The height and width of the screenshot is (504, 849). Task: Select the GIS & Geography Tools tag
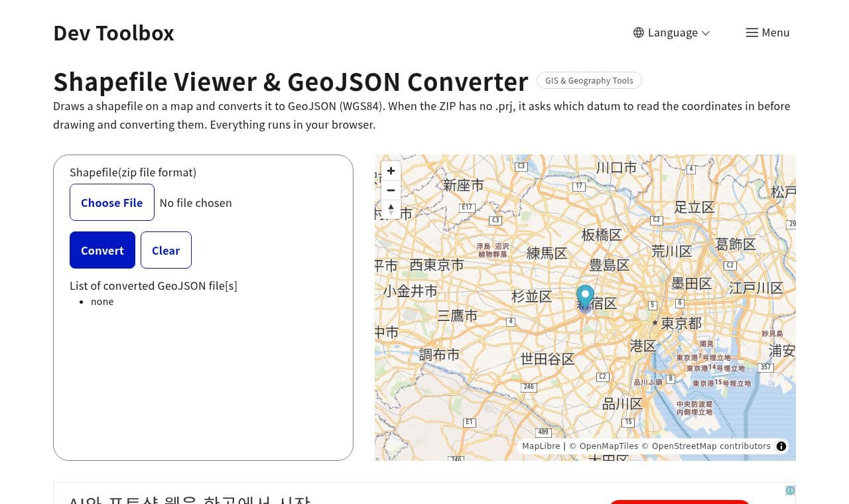589,80
